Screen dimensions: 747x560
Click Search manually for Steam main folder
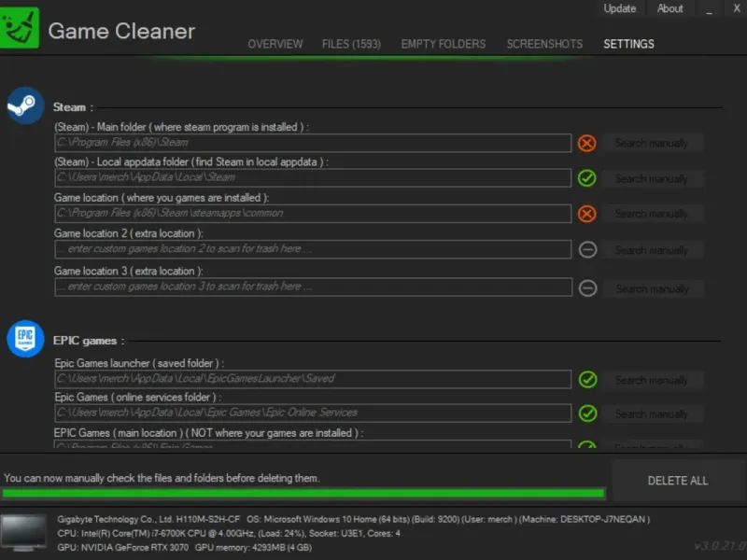pyautogui.click(x=652, y=143)
